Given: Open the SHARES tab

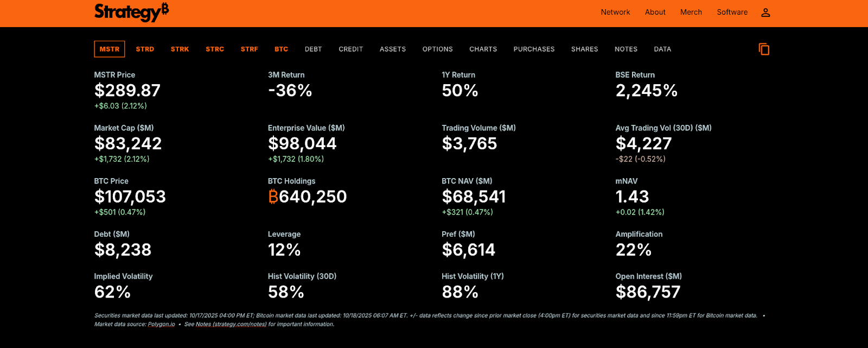Looking at the screenshot, I should 585,49.
